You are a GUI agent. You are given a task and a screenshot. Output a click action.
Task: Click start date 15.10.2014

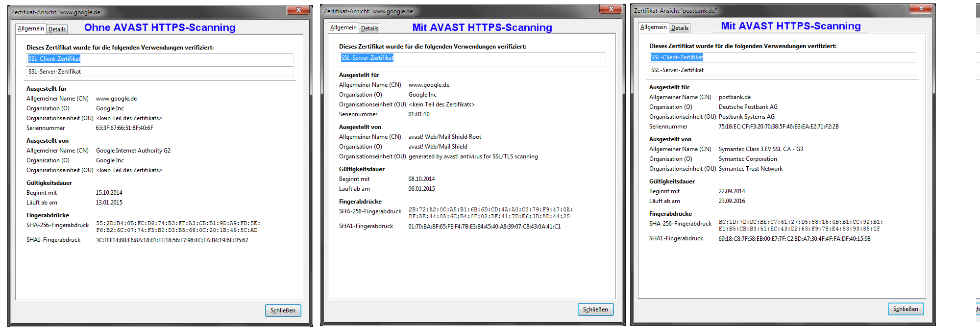109,193
